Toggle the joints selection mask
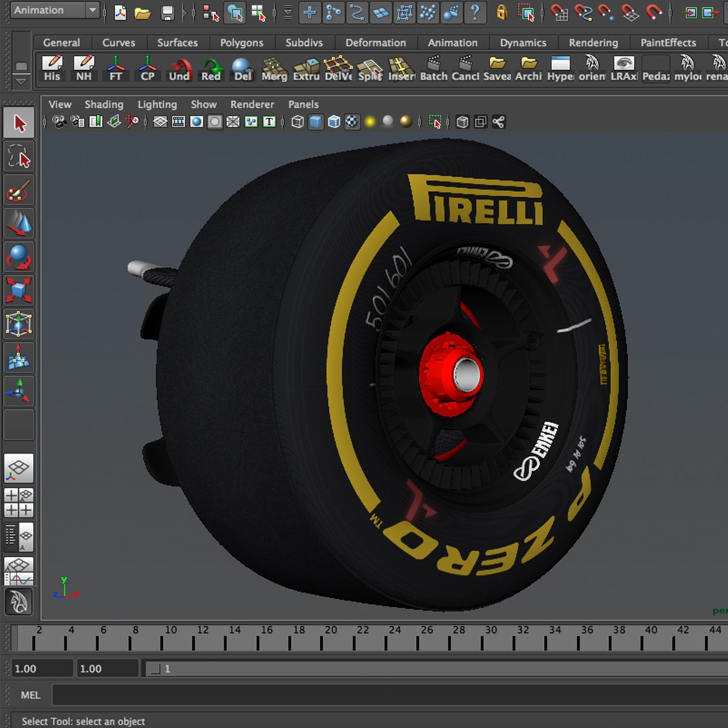Image resolution: width=728 pixels, height=728 pixels. tap(334, 13)
